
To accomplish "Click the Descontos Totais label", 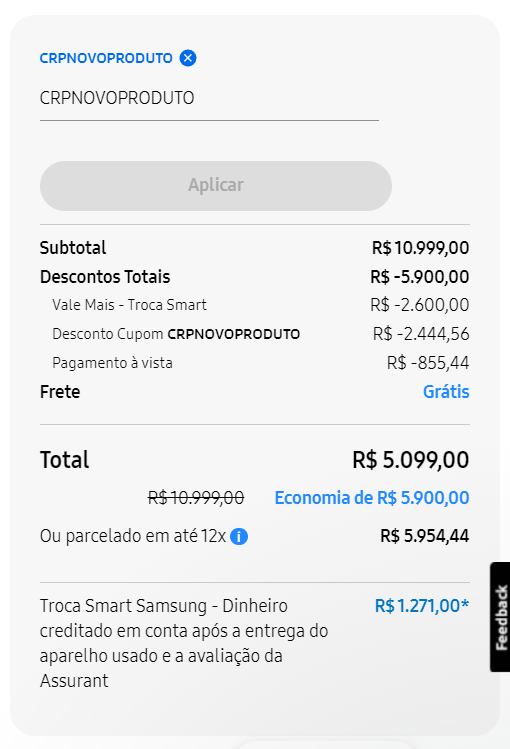I will 105,277.
